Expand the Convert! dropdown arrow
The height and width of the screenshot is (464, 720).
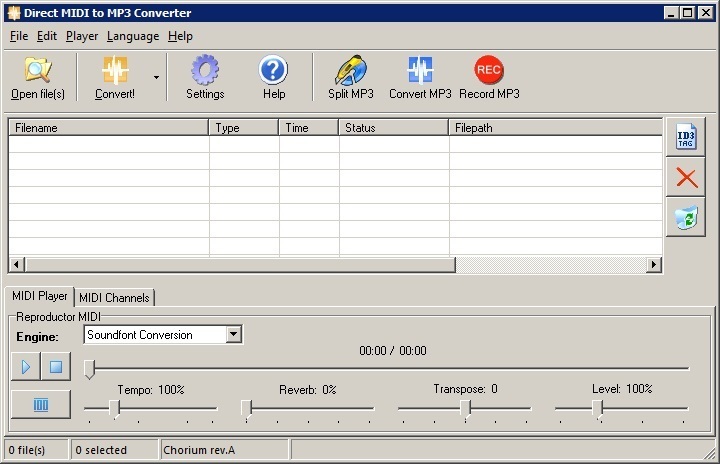(156, 76)
